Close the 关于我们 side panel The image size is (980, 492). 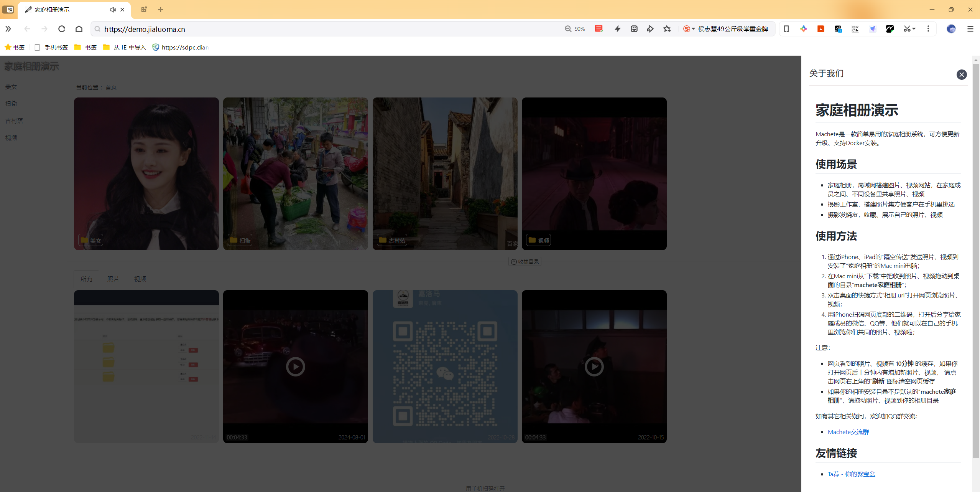(x=961, y=74)
